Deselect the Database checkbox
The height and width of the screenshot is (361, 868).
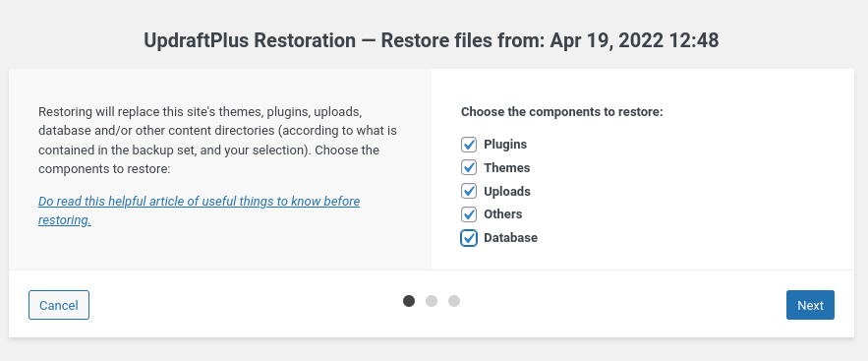(468, 238)
